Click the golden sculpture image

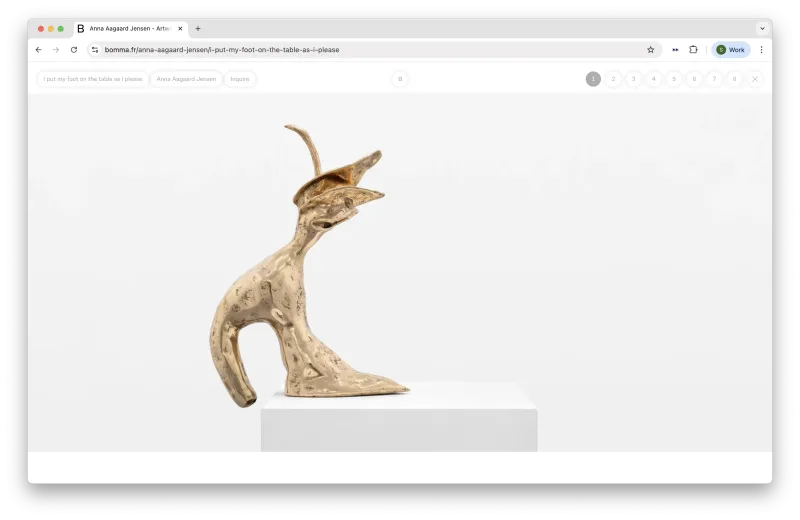(309, 266)
